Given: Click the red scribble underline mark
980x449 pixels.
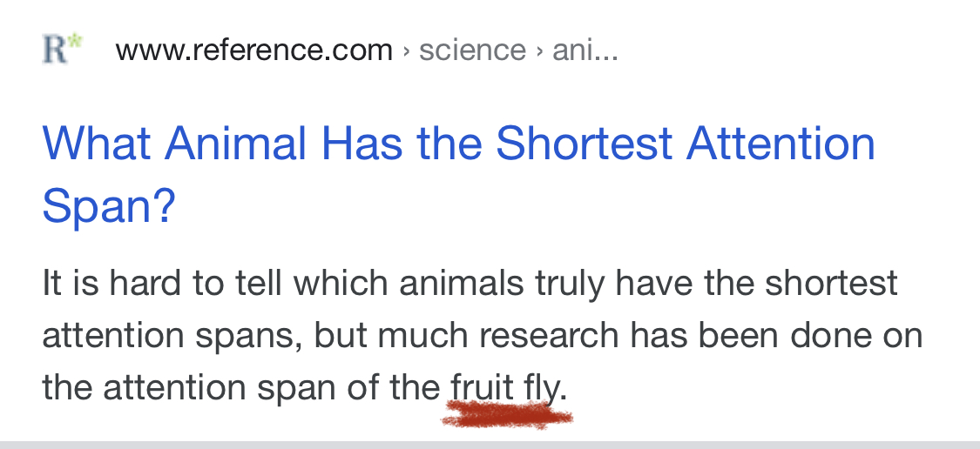Looking at the screenshot, I should click(507, 416).
